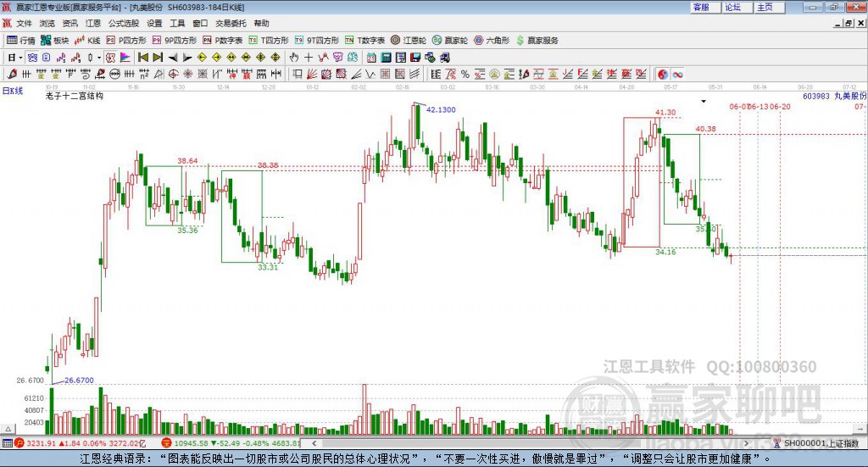Select the circled cross target icon
This screenshot has height=467, width=868.
[x=173, y=74]
